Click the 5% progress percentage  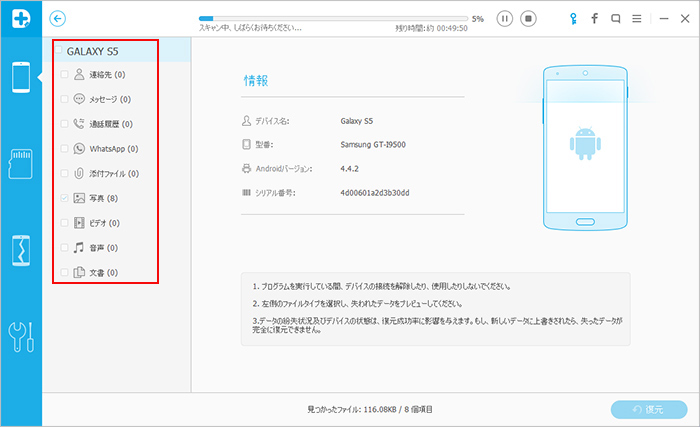tap(478, 19)
